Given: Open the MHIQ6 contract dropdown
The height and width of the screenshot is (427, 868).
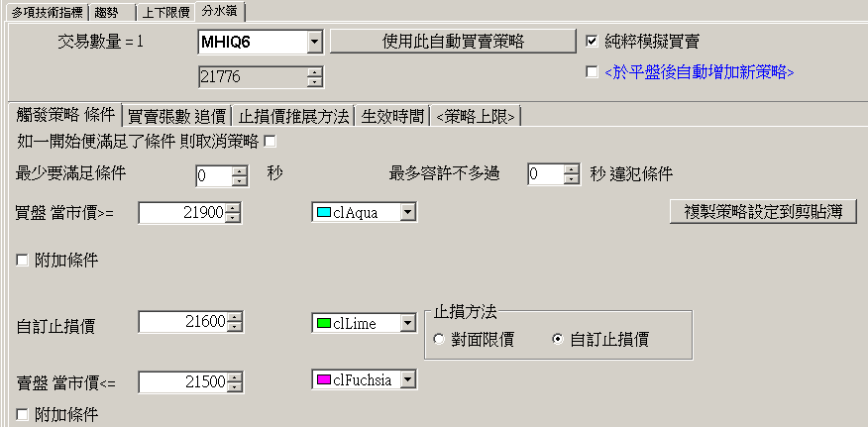Looking at the screenshot, I should coord(314,42).
